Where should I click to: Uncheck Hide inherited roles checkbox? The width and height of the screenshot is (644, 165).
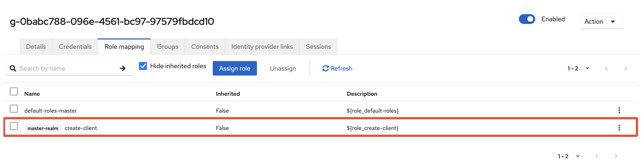tap(143, 66)
